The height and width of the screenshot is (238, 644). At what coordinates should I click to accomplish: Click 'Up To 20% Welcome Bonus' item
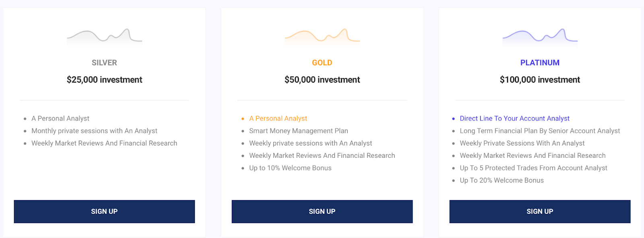pyautogui.click(x=502, y=180)
